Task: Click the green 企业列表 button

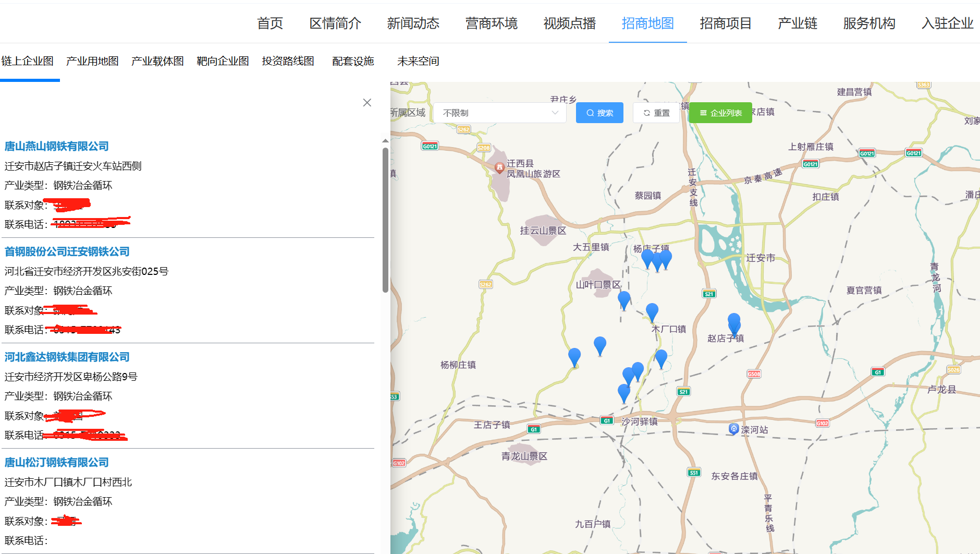Action: tap(720, 113)
